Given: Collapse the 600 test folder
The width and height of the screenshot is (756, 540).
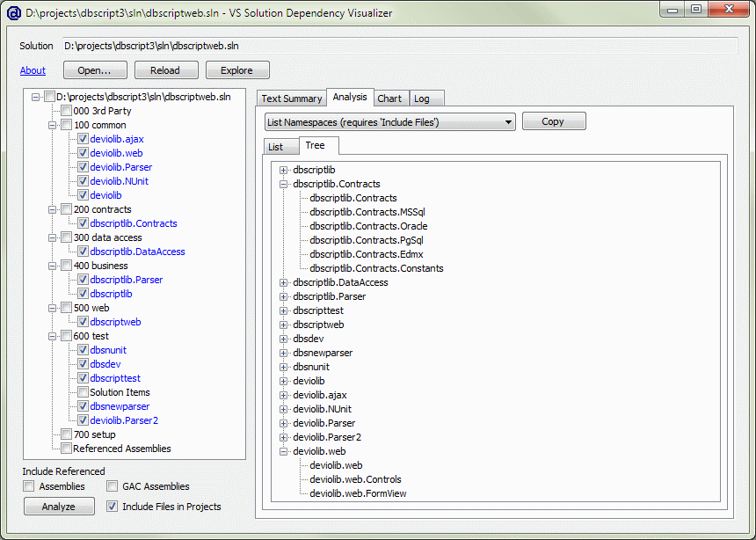Looking at the screenshot, I should pos(52,336).
